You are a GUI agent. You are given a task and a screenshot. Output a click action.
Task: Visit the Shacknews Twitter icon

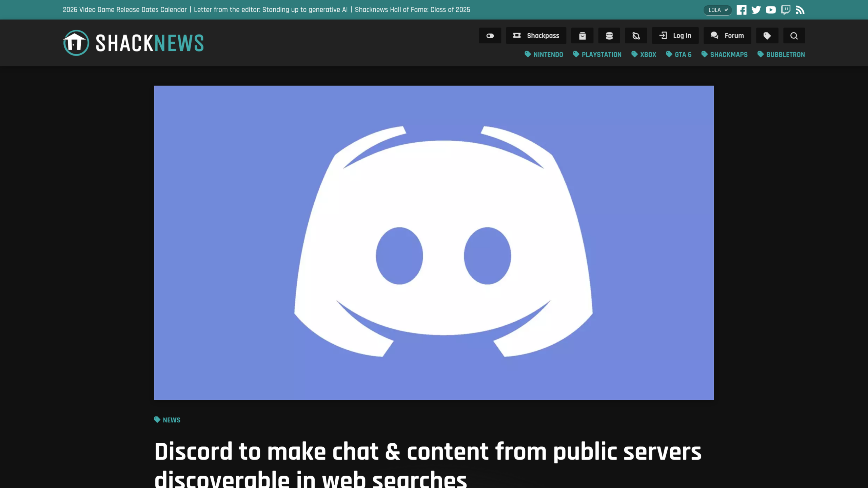[x=756, y=10]
